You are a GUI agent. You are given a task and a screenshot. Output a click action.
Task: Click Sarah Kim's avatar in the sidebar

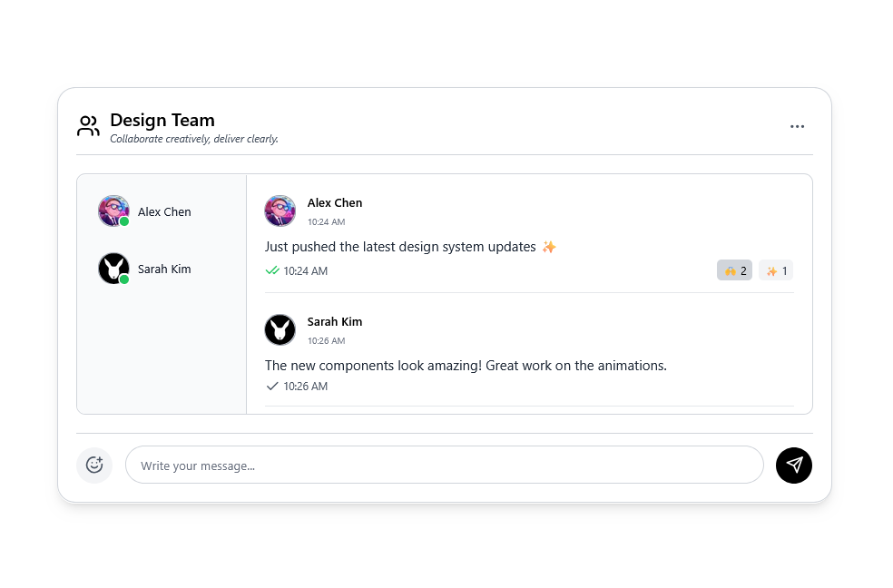click(113, 269)
